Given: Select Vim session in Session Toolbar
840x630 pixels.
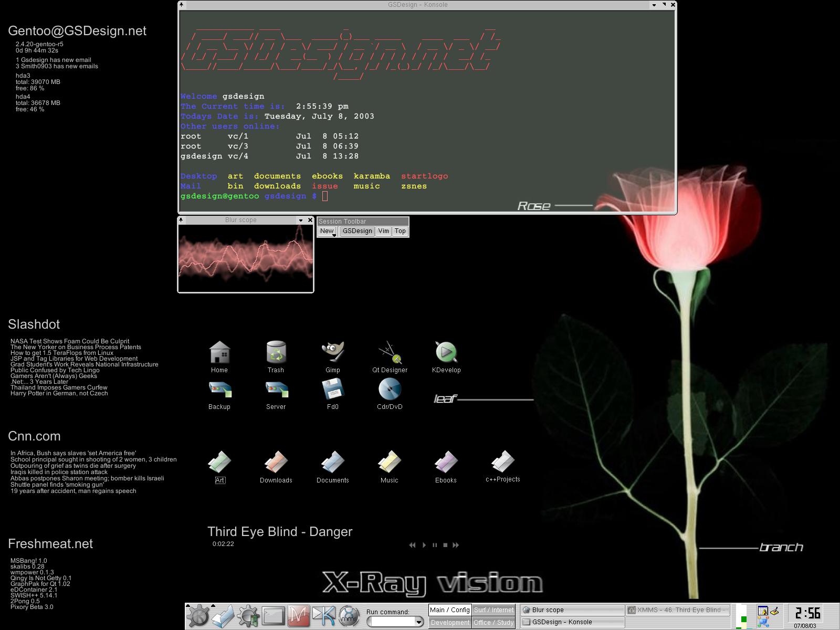Looking at the screenshot, I should click(x=384, y=231).
